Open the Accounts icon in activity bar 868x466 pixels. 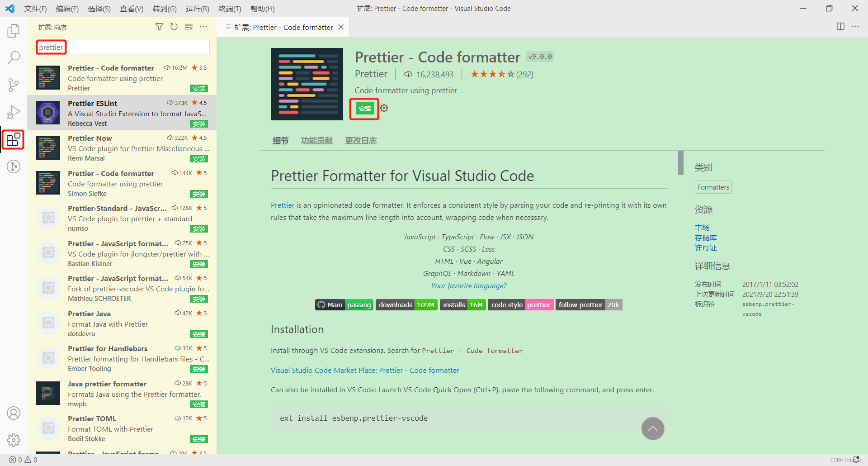[x=14, y=413]
